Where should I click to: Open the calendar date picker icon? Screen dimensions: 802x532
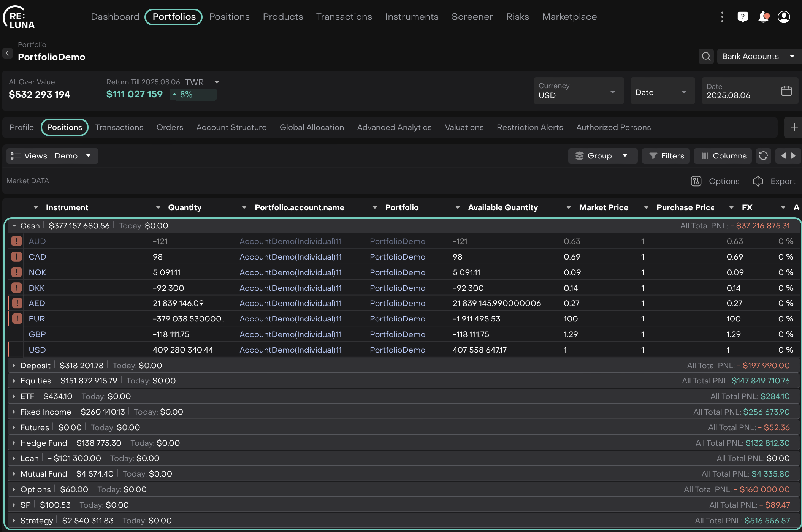[x=786, y=91]
